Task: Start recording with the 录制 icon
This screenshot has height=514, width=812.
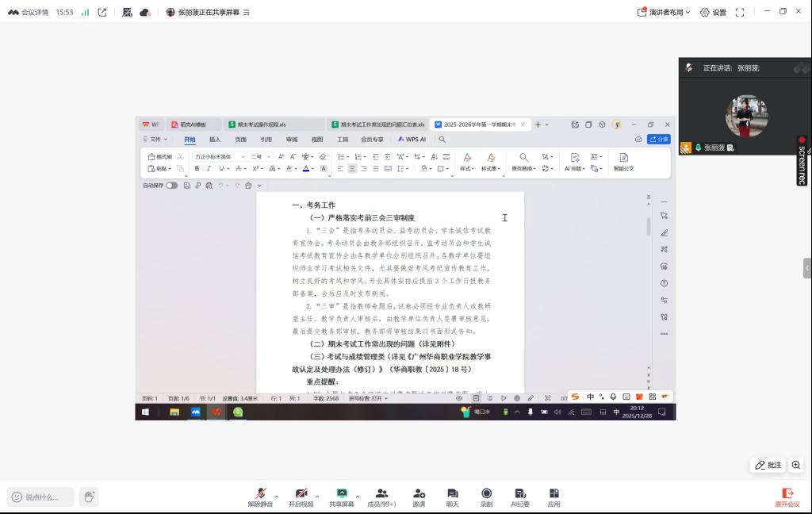Action: (x=486, y=495)
